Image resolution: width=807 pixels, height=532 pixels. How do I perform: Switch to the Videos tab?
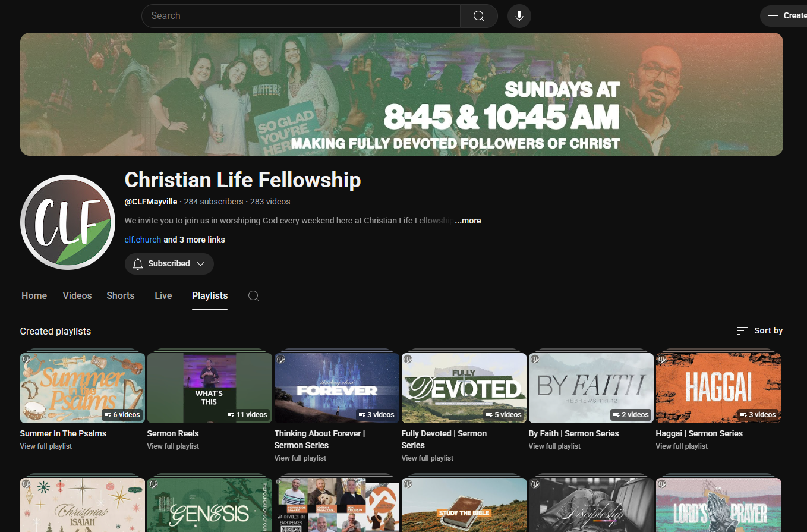click(x=77, y=295)
